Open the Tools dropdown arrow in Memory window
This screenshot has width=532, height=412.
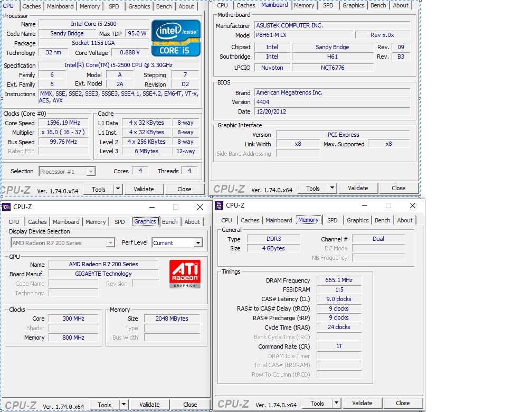click(336, 403)
